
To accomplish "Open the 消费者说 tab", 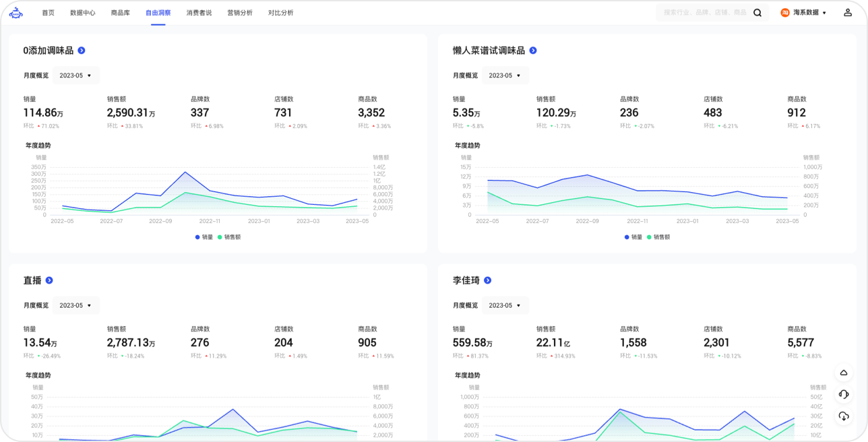I will (199, 13).
